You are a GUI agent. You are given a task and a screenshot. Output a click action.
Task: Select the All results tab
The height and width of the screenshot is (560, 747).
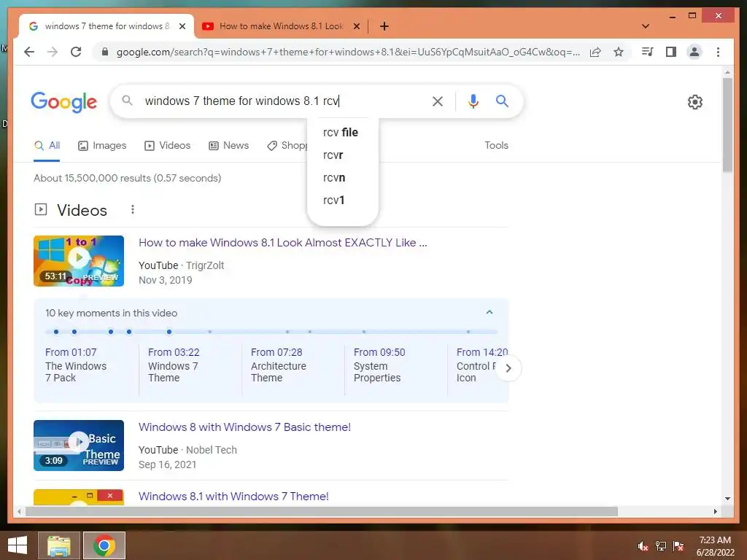(47, 146)
